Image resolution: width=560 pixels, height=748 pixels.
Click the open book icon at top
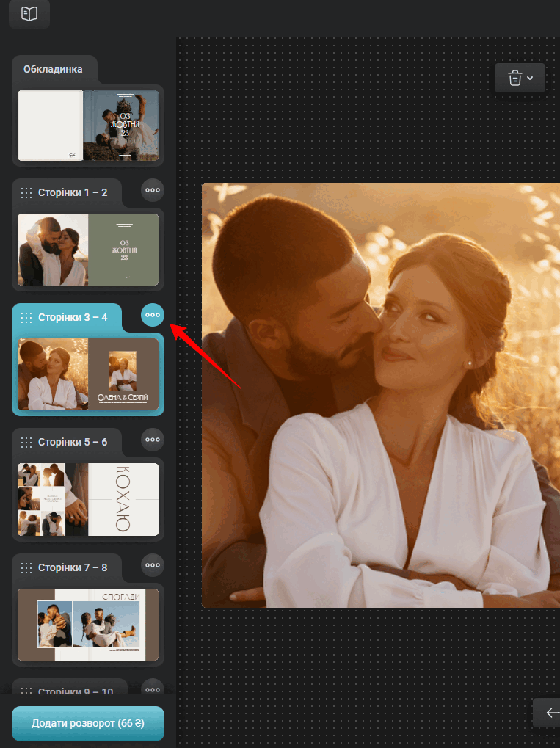29,14
